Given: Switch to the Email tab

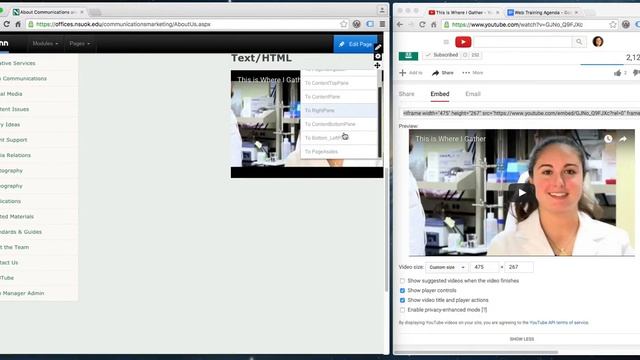Looking at the screenshot, I should pyautogui.click(x=473, y=94).
